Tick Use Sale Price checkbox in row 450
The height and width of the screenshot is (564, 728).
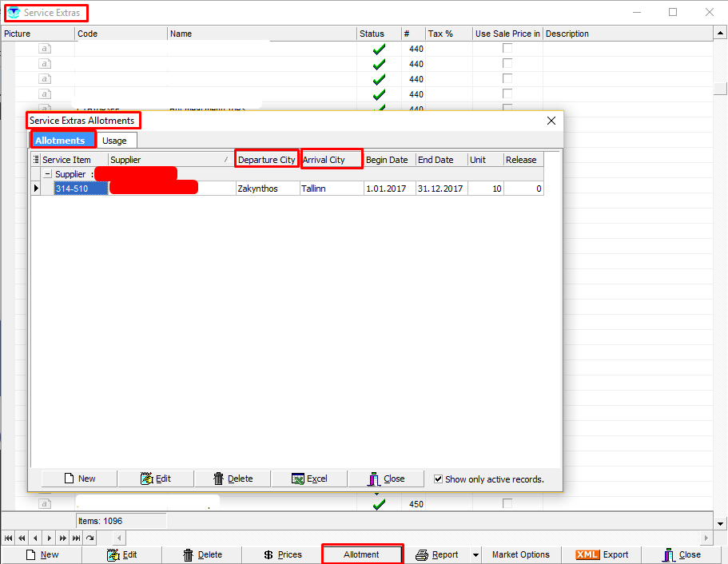[507, 504]
